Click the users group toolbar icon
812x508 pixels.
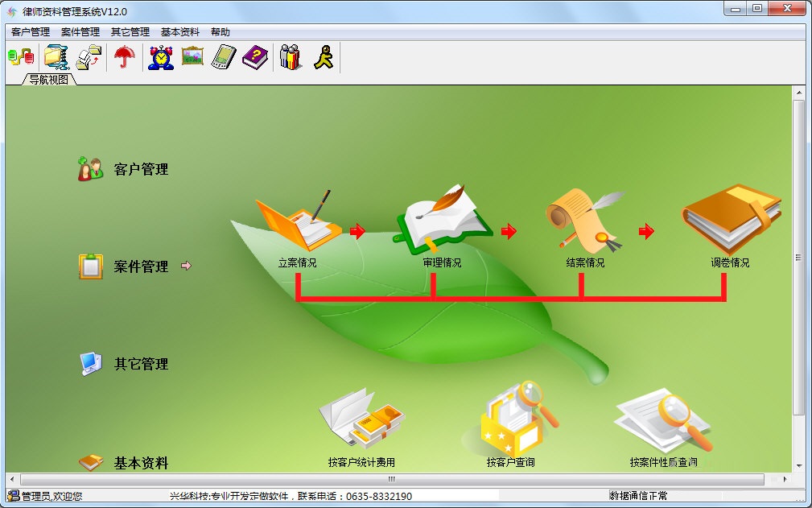(x=289, y=56)
